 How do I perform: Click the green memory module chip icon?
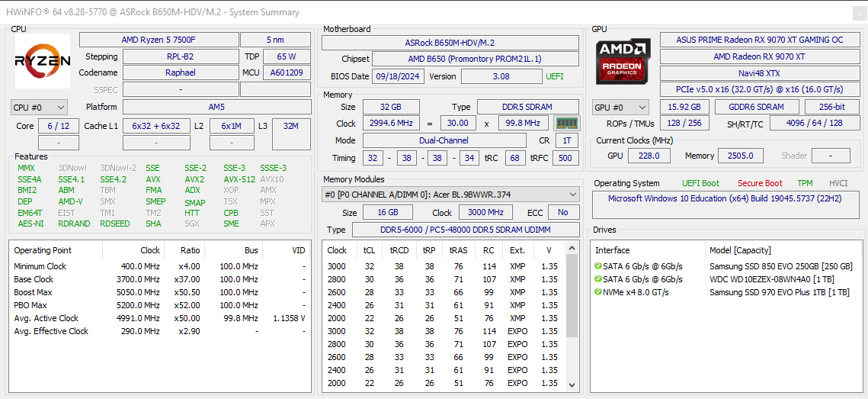(567, 123)
